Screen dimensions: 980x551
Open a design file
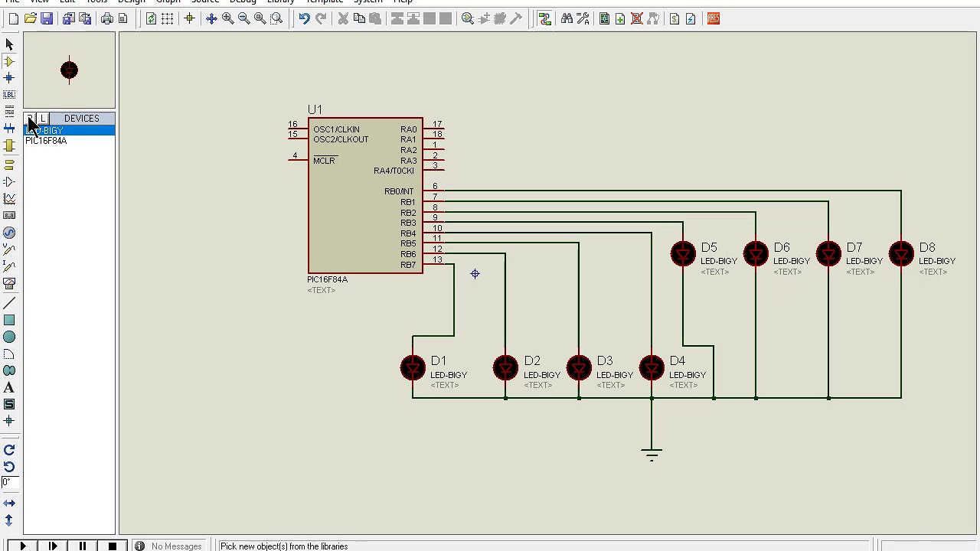pyautogui.click(x=30, y=18)
